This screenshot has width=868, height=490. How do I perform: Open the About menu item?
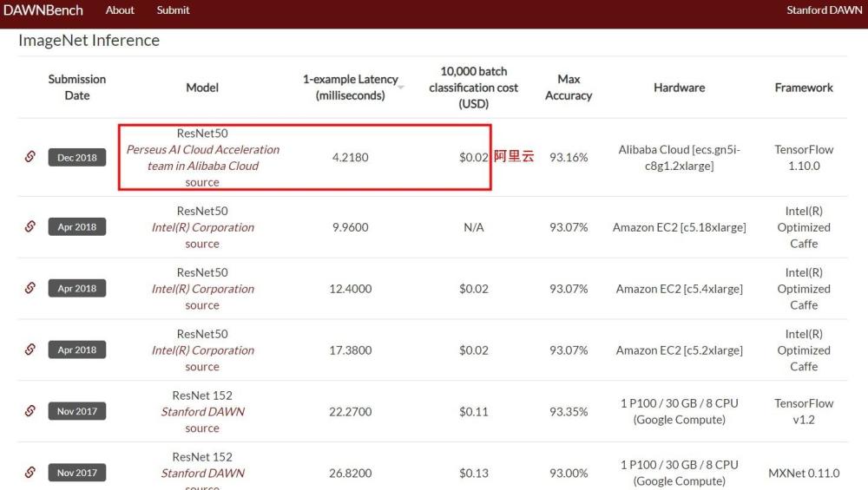(x=120, y=10)
